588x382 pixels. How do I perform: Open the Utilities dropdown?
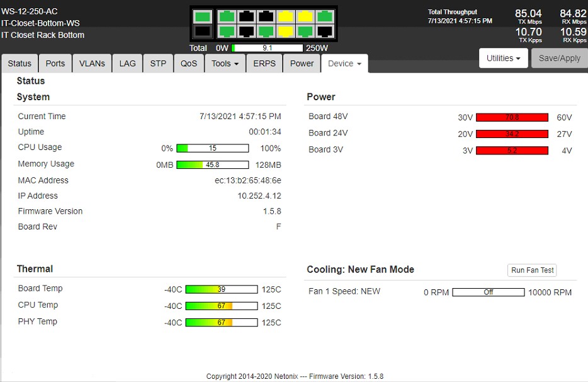pos(503,58)
